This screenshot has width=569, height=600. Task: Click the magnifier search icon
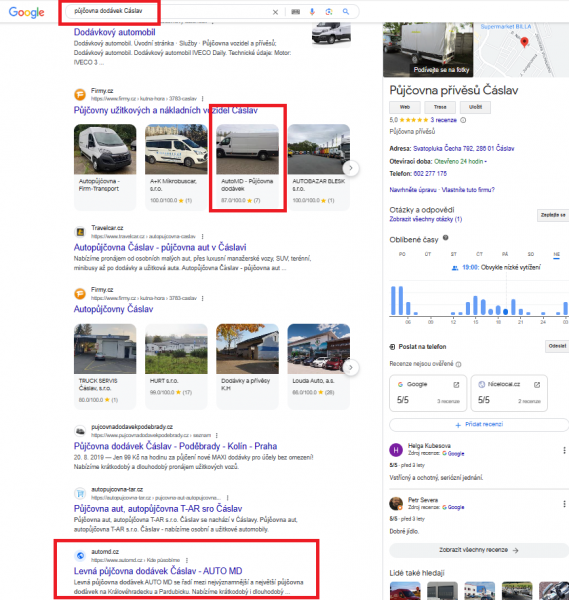(346, 12)
